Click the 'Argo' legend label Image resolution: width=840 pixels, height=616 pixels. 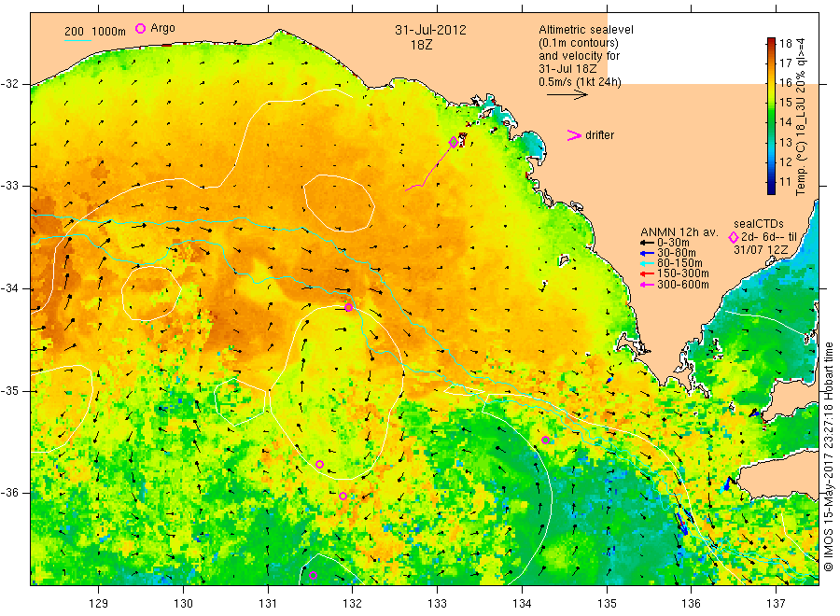click(162, 28)
